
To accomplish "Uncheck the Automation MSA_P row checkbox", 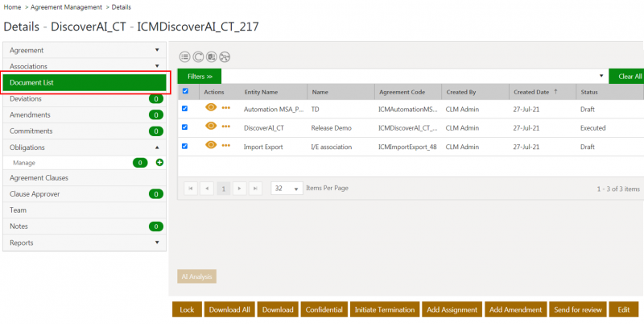I will [x=185, y=109].
